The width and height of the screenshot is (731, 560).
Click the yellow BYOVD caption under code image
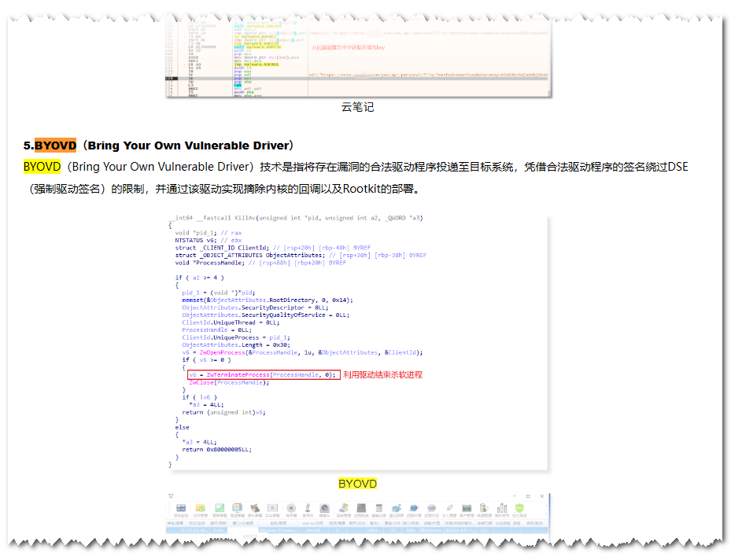357,484
